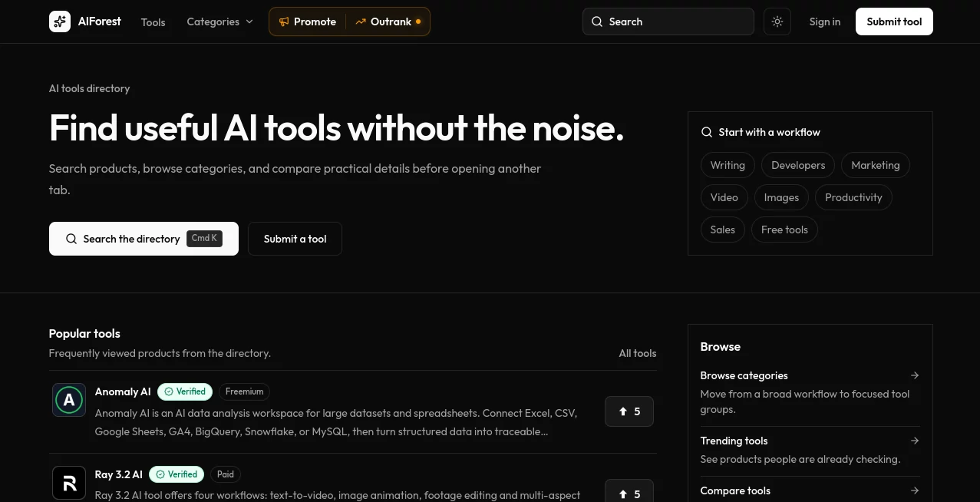Open the All tools link
This screenshot has height=502, width=980.
[638, 353]
